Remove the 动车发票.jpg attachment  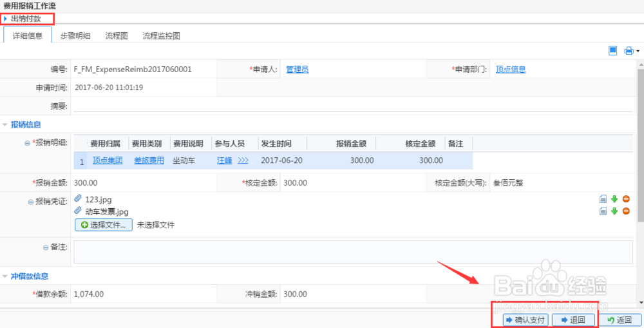coord(626,211)
